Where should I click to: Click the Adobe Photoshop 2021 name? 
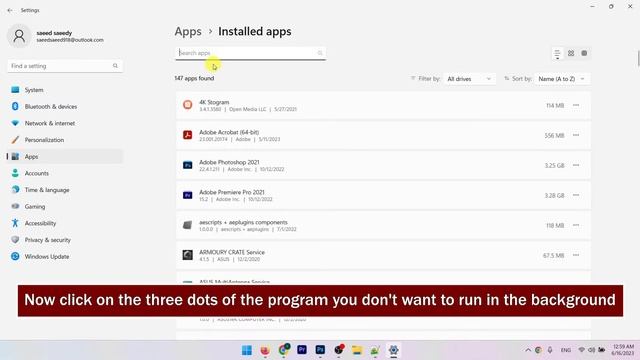(x=229, y=162)
